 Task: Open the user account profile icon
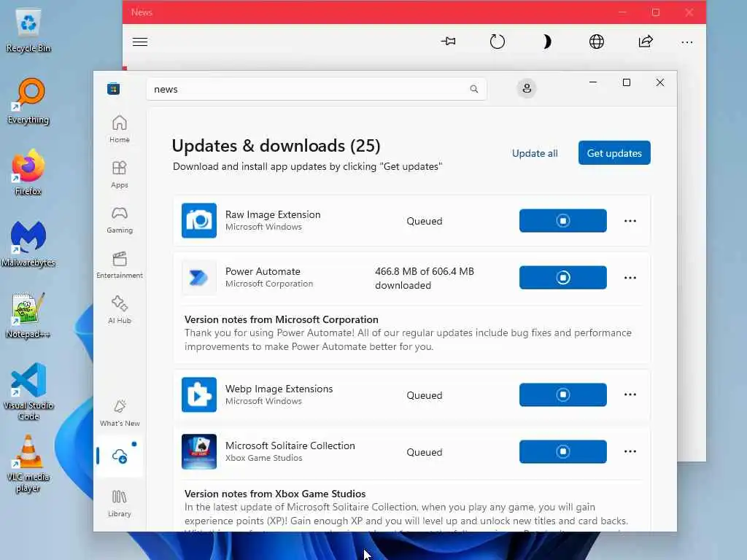click(x=527, y=88)
